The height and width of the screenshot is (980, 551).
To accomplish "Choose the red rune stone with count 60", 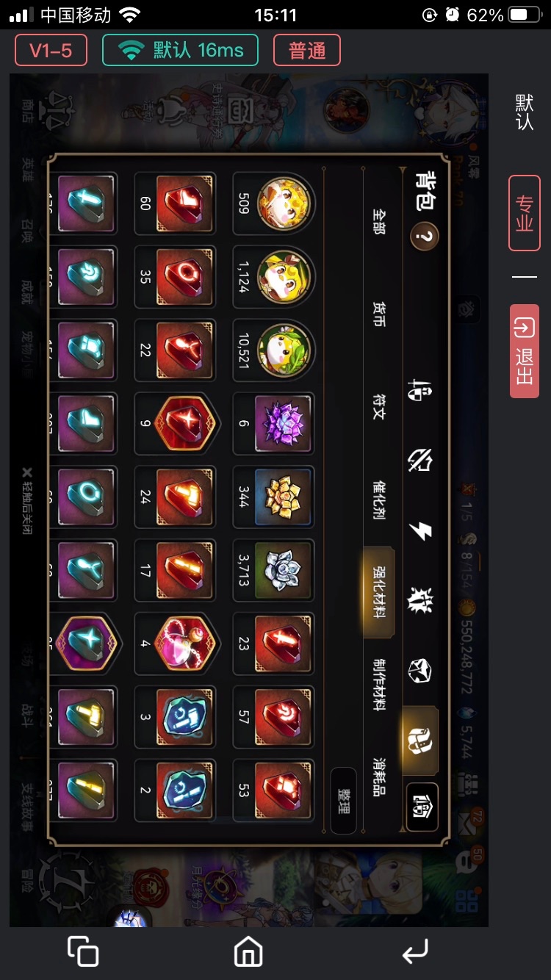I will click(176, 204).
